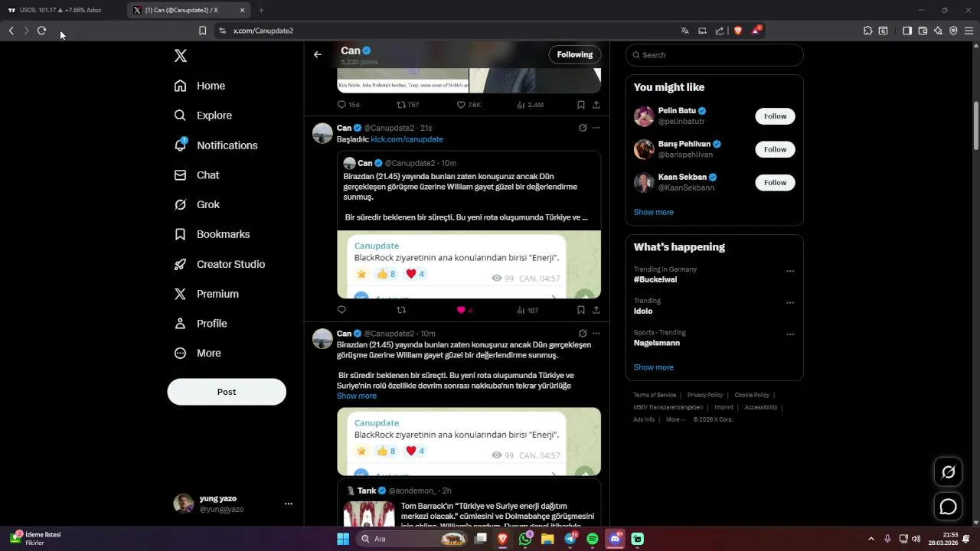Click the back arrow beside Can
980x551 pixels.
(318, 54)
